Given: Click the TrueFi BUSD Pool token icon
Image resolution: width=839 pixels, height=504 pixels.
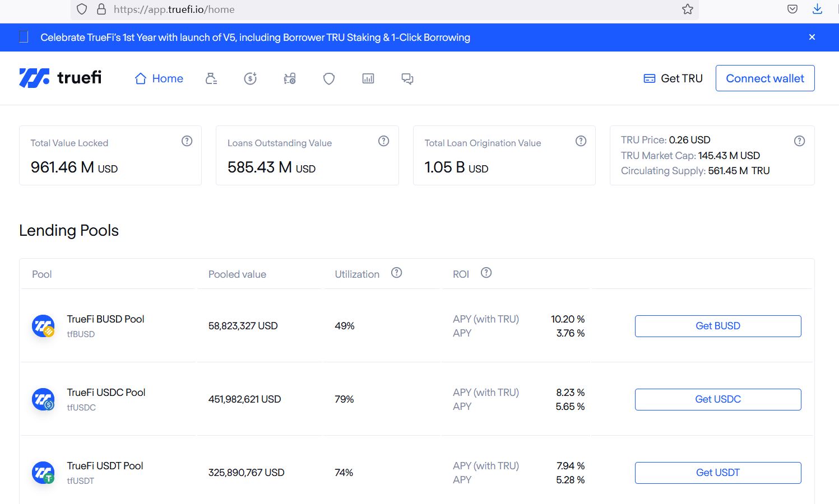Looking at the screenshot, I should (x=43, y=326).
